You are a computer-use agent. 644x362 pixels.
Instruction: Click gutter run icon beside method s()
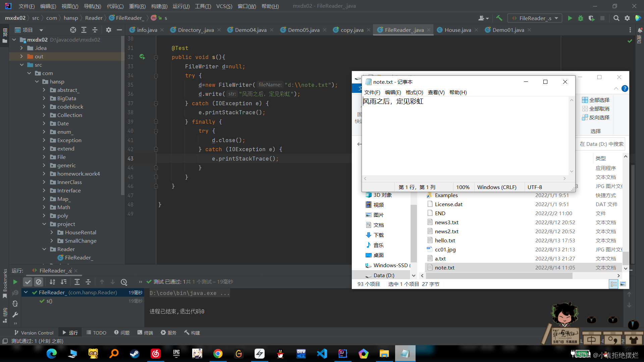pos(142,57)
